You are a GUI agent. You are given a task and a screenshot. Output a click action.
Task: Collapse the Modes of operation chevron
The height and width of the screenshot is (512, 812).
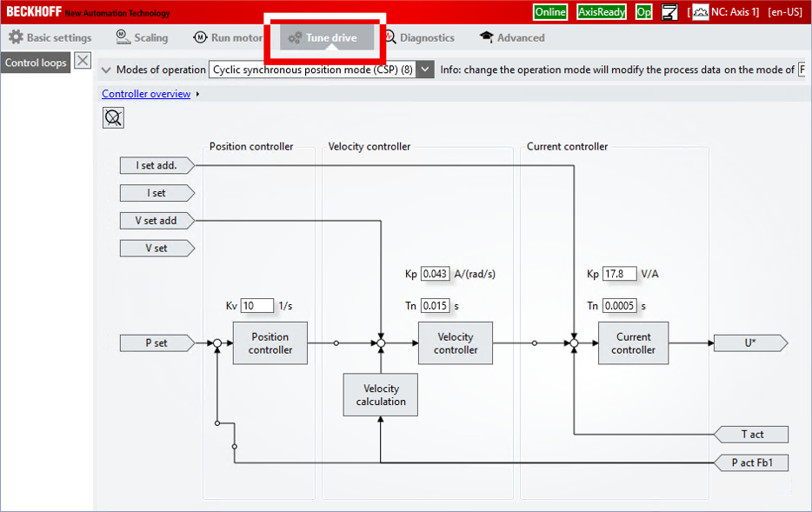click(106, 70)
